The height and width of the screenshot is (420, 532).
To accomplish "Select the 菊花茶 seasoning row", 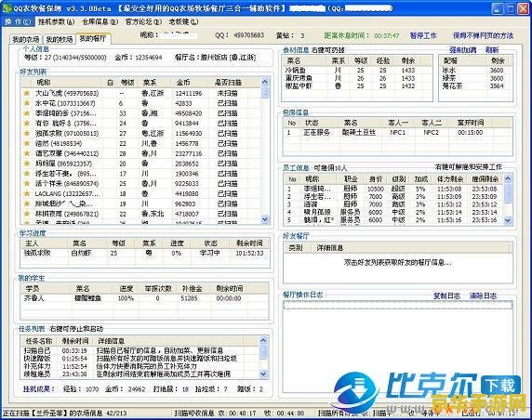I will click(475, 86).
